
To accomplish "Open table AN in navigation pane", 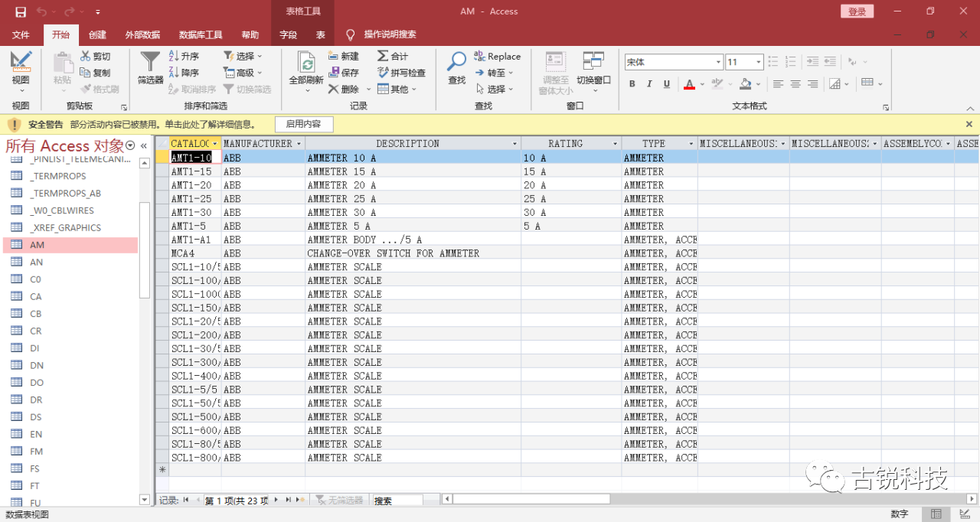I will click(70, 262).
